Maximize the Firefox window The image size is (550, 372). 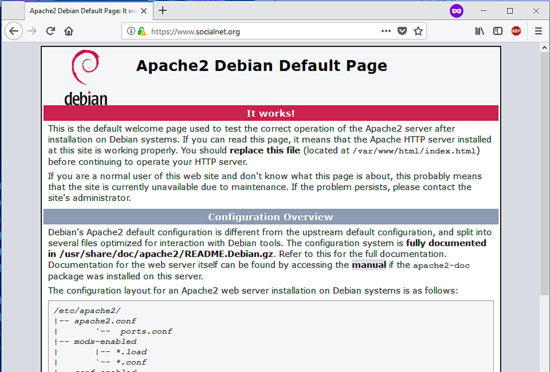(510, 11)
